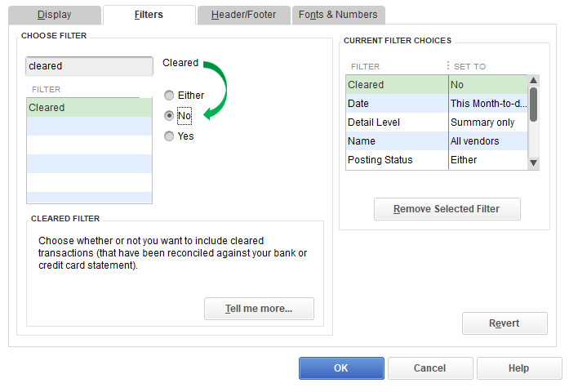The height and width of the screenshot is (392, 569).
Task: Open the Header/Footer tab
Action: [243, 15]
